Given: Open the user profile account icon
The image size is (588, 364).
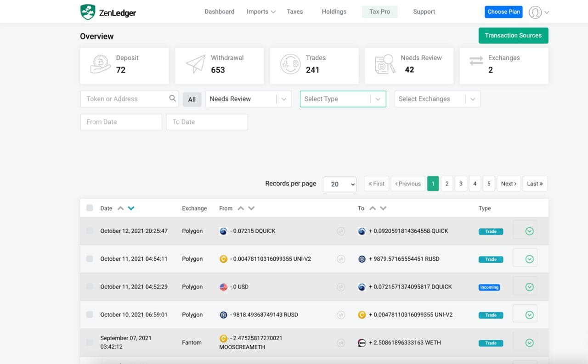Looking at the screenshot, I should click(535, 12).
